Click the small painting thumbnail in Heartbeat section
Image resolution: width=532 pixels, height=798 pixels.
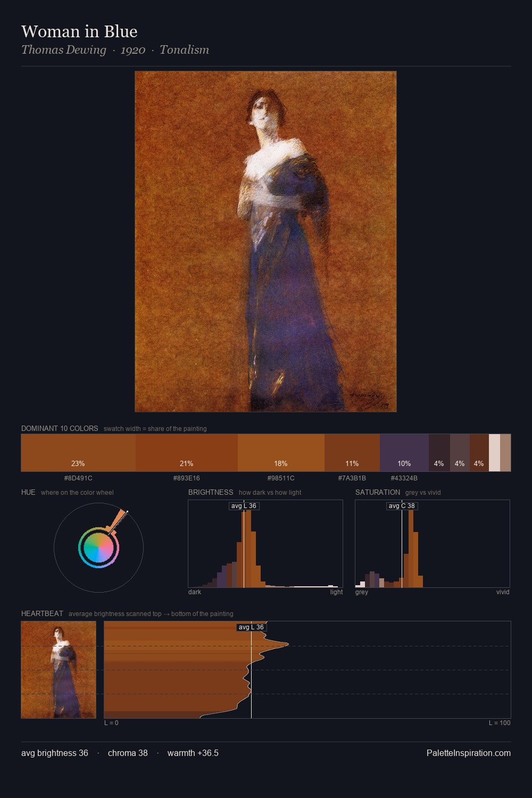59,670
